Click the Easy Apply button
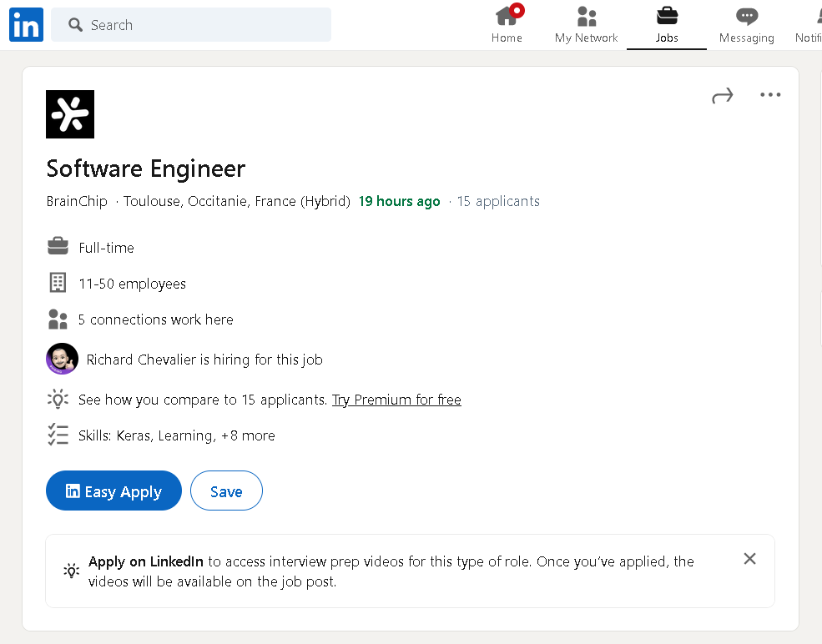Viewport: 822px width, 644px height. pos(113,491)
